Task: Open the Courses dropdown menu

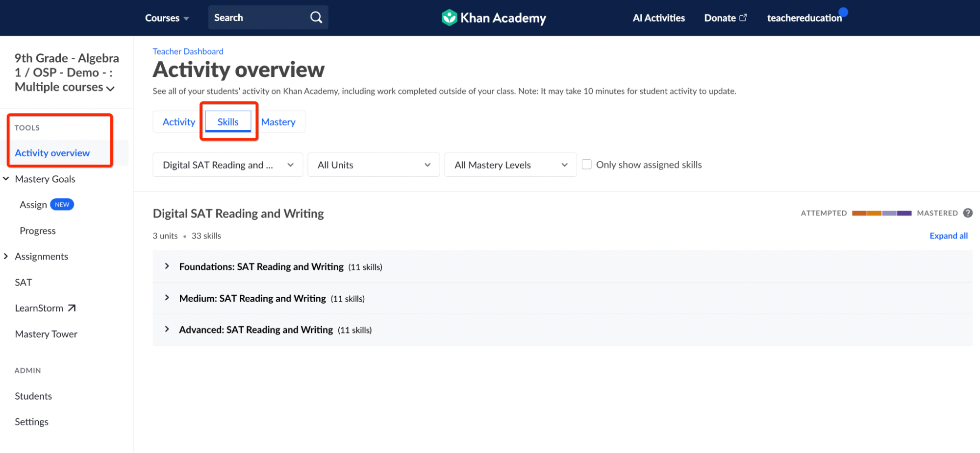Action: 167,18
